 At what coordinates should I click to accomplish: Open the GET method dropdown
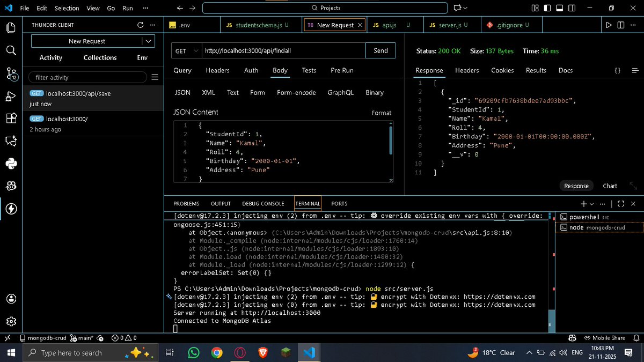185,50
